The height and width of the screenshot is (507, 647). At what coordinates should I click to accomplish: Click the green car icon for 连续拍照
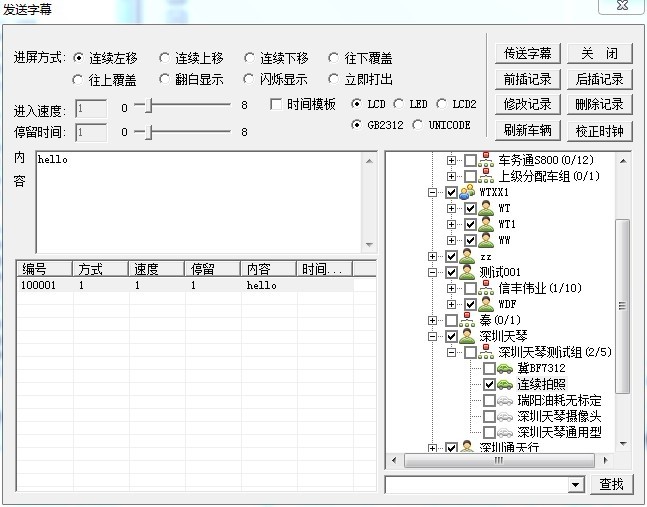[504, 384]
